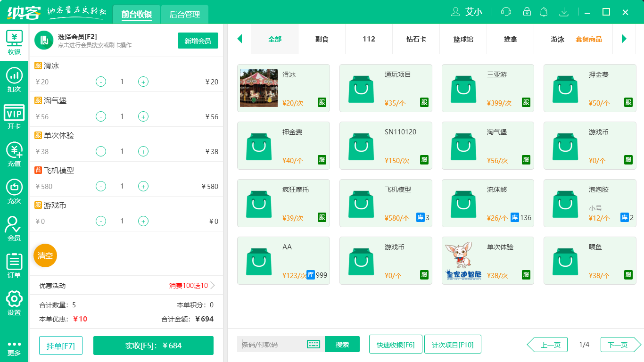Click the 新增会员 button
This screenshot has height=362, width=644.
click(198, 41)
